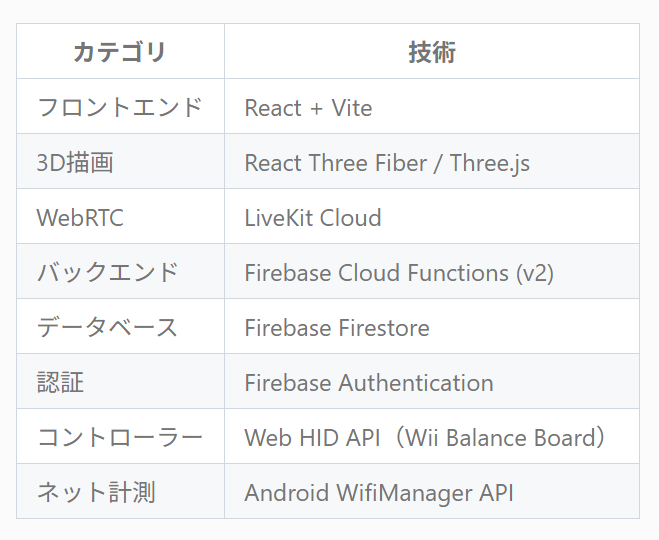Click the Firebase Authentication cell
Image resolution: width=659 pixels, height=540 pixels.
coord(369,383)
